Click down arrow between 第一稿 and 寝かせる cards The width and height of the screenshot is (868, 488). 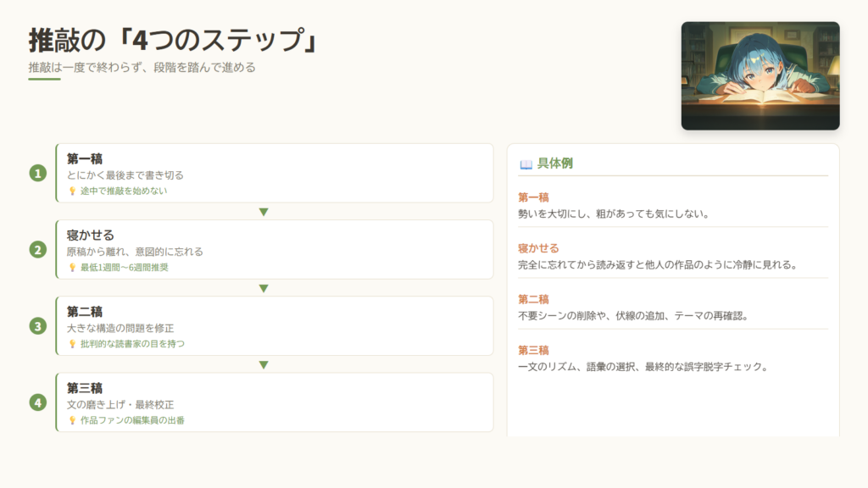point(264,212)
